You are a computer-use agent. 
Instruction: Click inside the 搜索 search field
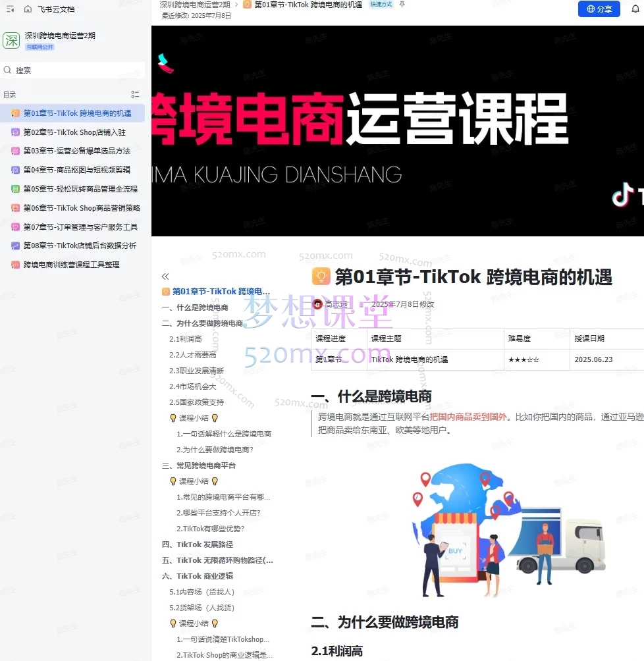[x=72, y=70]
